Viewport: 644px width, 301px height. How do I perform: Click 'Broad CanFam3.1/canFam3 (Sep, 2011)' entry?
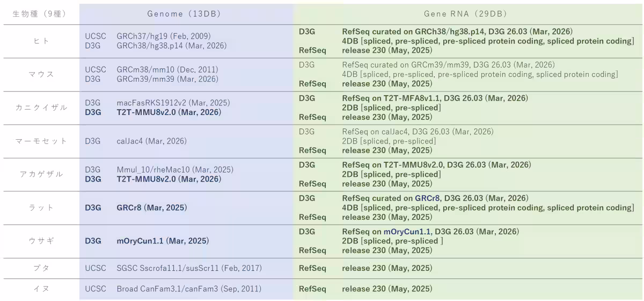click(189, 289)
